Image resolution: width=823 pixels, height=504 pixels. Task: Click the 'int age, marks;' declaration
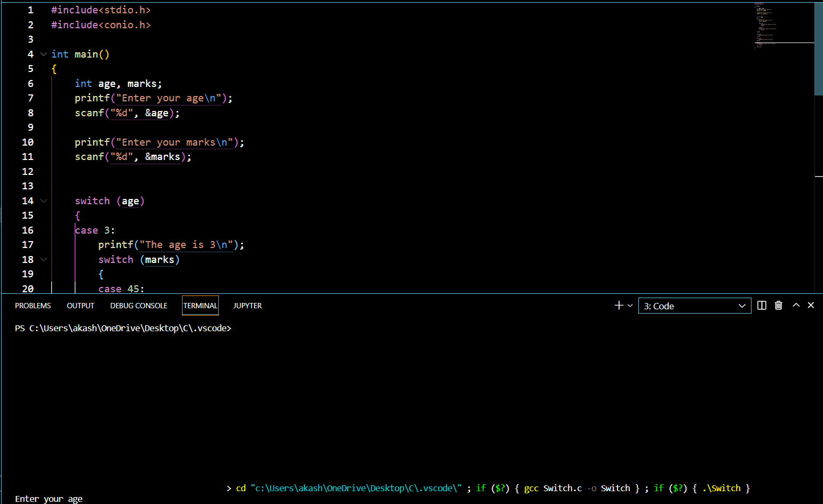[118, 84]
